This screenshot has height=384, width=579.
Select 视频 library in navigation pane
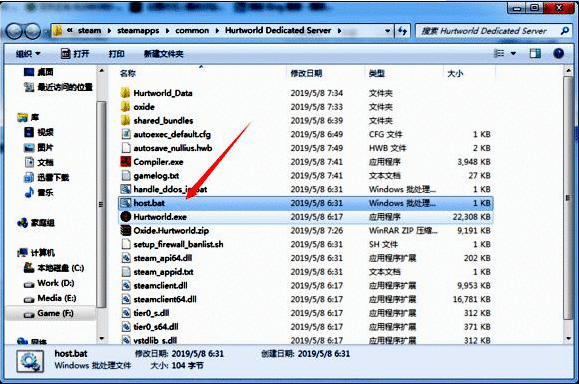coord(39,132)
